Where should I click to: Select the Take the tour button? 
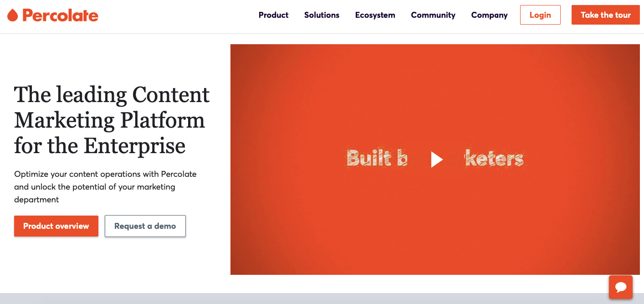point(606,15)
